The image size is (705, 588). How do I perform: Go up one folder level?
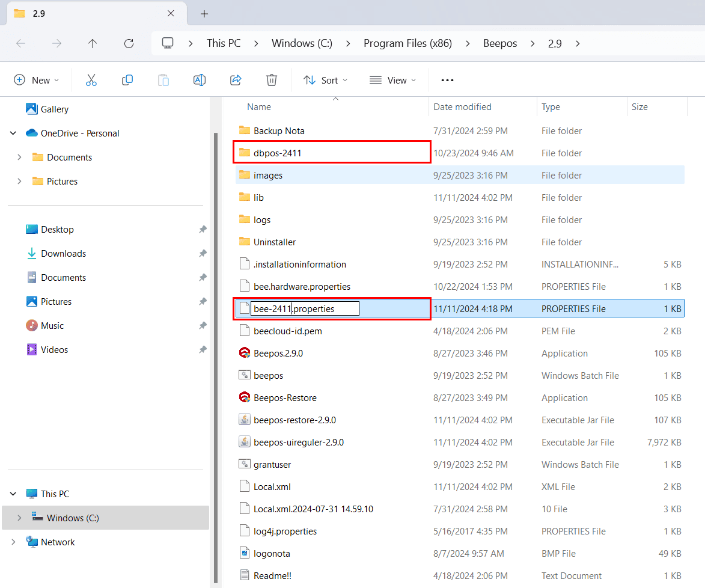[x=93, y=44]
